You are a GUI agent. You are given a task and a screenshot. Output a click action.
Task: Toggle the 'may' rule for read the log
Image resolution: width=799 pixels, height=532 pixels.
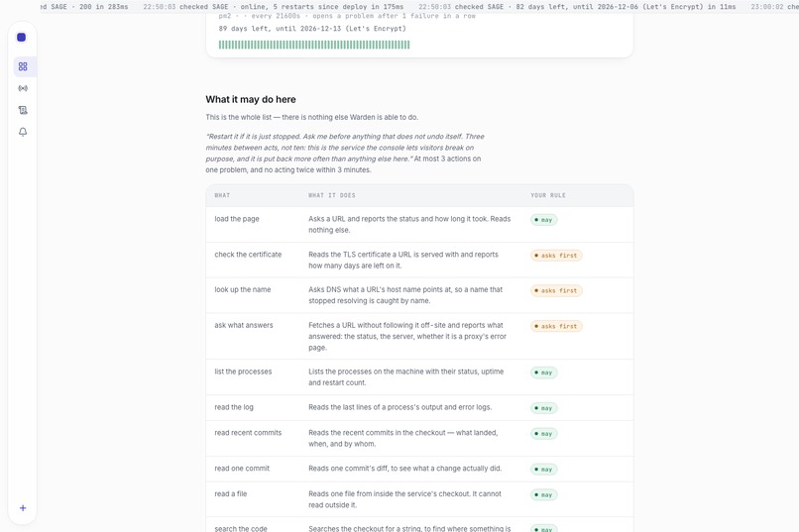pyautogui.click(x=543, y=408)
